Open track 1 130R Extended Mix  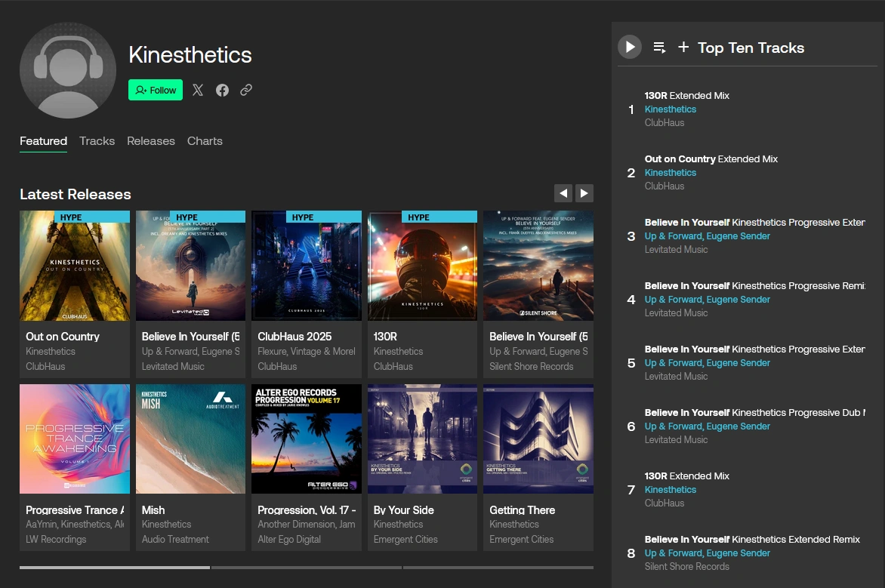(687, 95)
